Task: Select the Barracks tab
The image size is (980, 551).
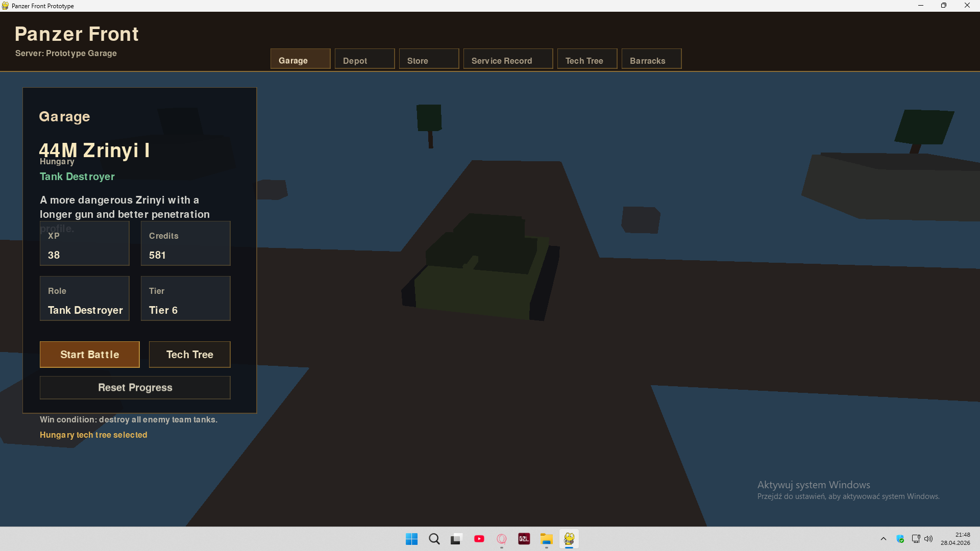Action: [x=651, y=59]
